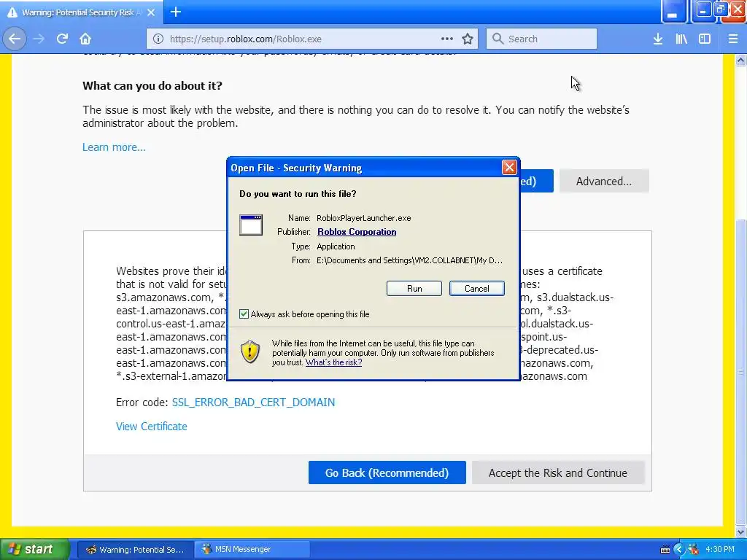Cancel the Open File security dialog
This screenshot has height=560, width=747.
[x=477, y=289]
